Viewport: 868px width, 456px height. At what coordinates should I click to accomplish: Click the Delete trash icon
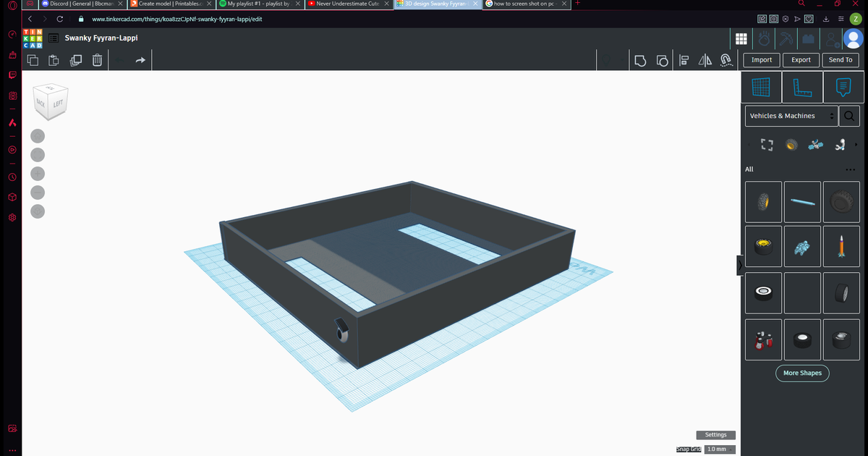tap(97, 60)
